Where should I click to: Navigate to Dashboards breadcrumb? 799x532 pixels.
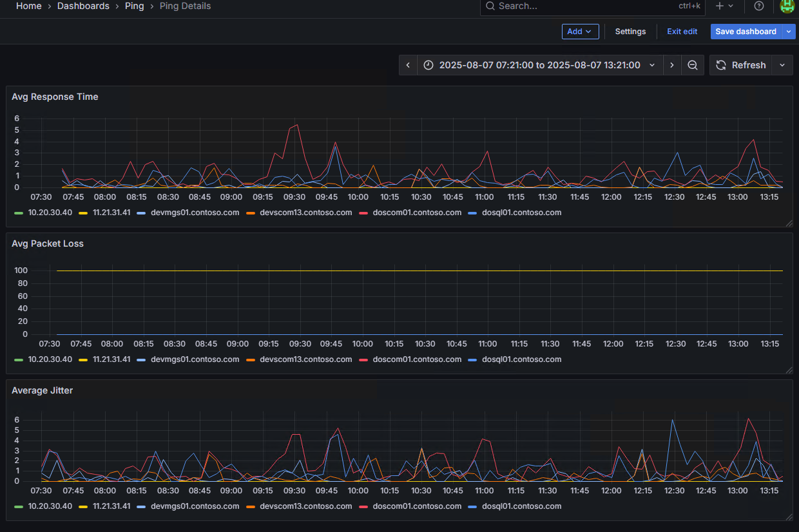(x=83, y=6)
